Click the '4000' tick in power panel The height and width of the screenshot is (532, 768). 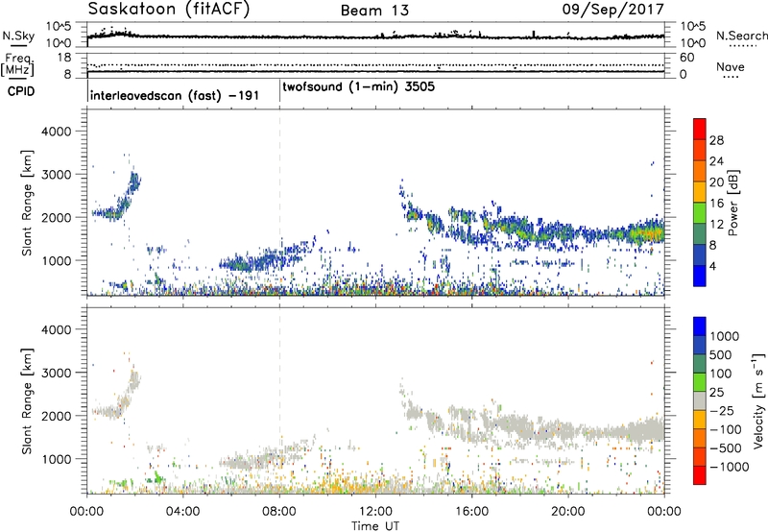pyautogui.click(x=56, y=132)
